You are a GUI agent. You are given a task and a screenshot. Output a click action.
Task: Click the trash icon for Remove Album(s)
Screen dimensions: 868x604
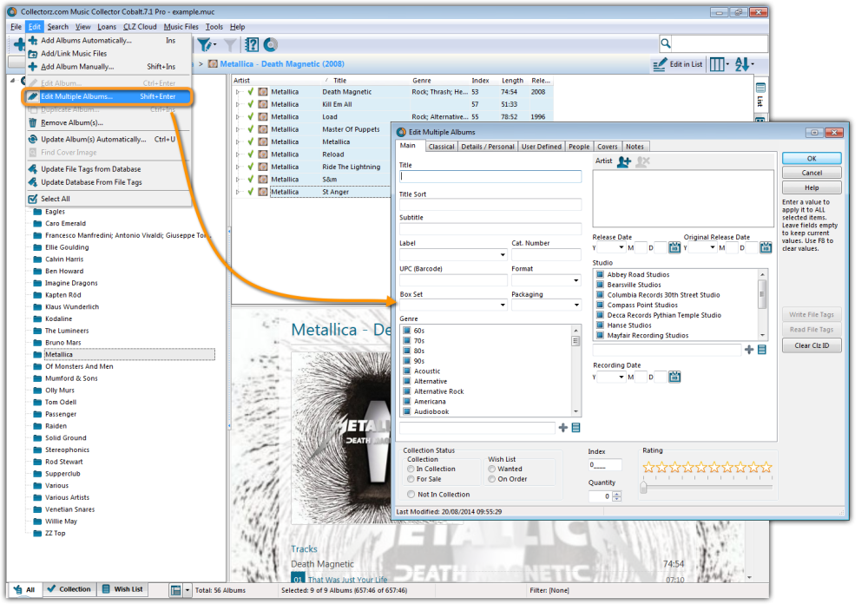point(33,123)
